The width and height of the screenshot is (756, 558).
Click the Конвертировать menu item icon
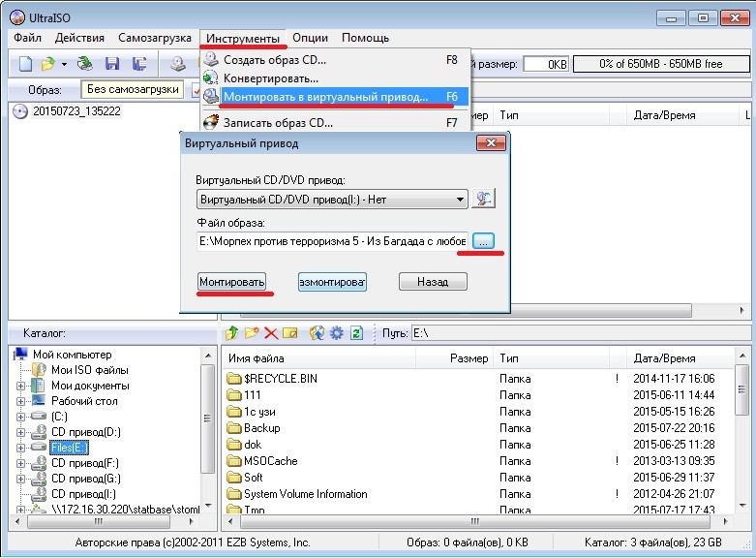point(211,78)
